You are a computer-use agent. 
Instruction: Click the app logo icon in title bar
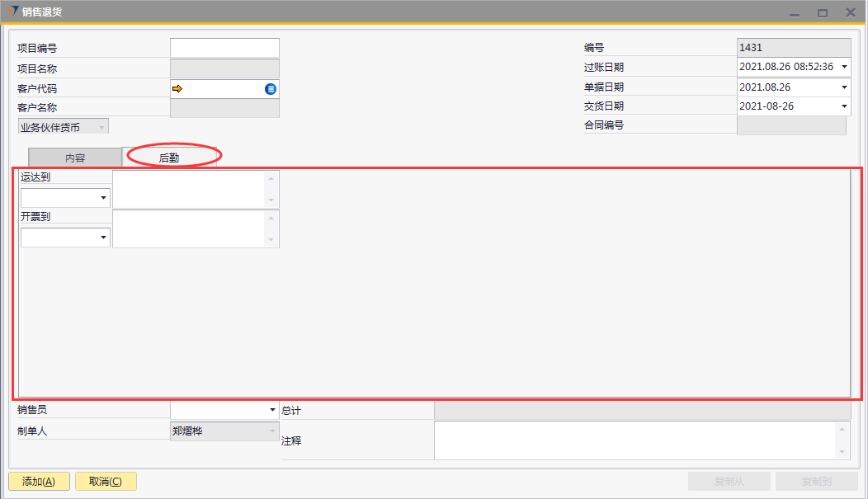pyautogui.click(x=12, y=12)
